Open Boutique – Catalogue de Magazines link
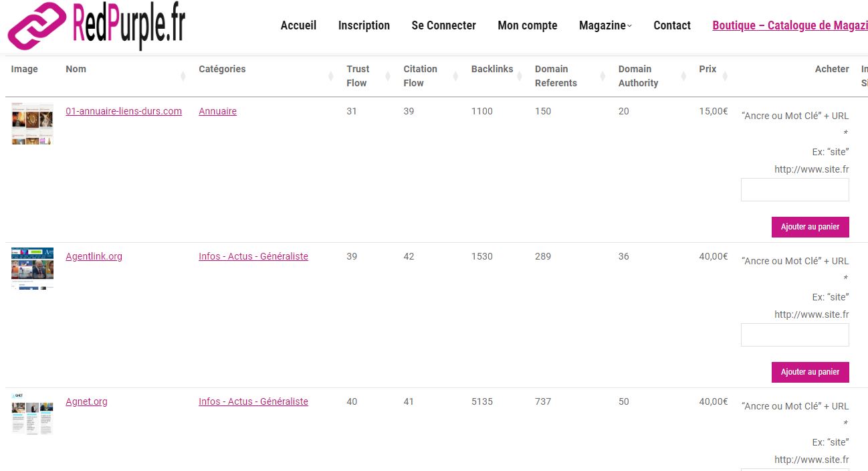This screenshot has height=471, width=868. point(789,25)
